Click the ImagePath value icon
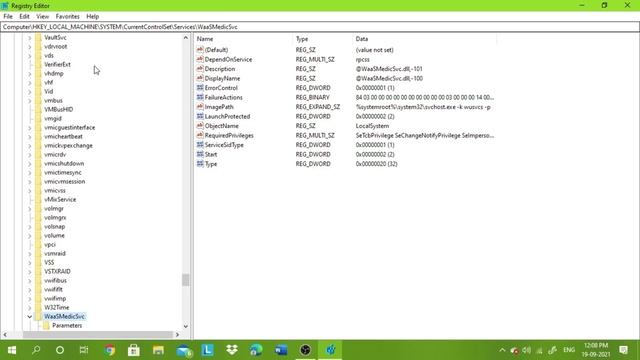 tap(200, 107)
